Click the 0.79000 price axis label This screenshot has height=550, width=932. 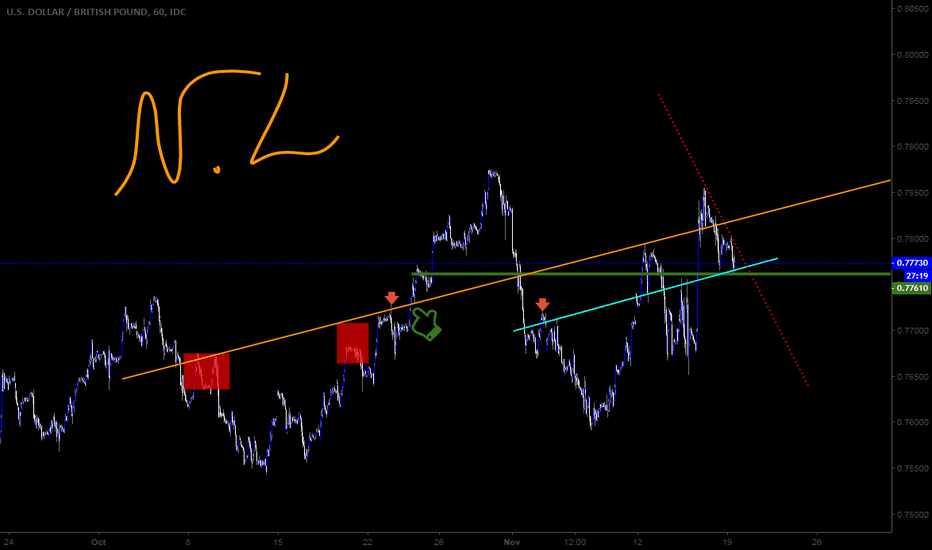912,147
